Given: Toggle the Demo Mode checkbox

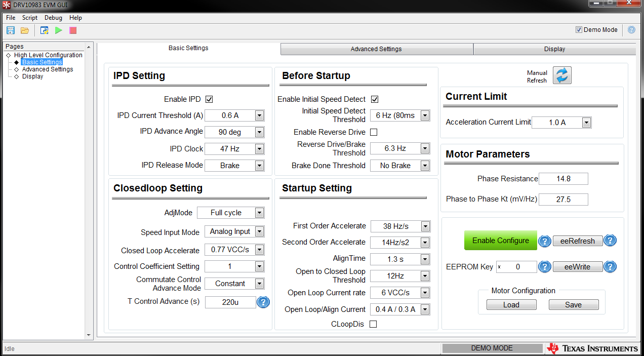Looking at the screenshot, I should pos(579,30).
